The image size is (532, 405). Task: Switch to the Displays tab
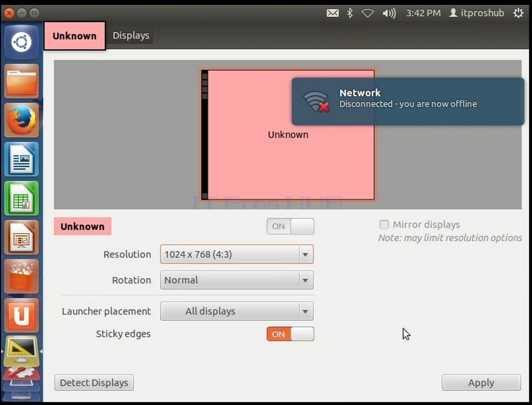click(131, 35)
